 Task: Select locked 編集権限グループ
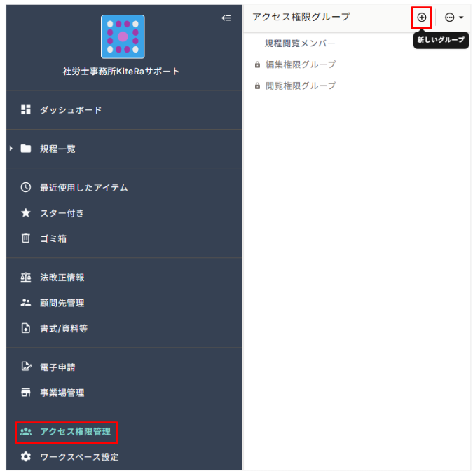coord(301,64)
